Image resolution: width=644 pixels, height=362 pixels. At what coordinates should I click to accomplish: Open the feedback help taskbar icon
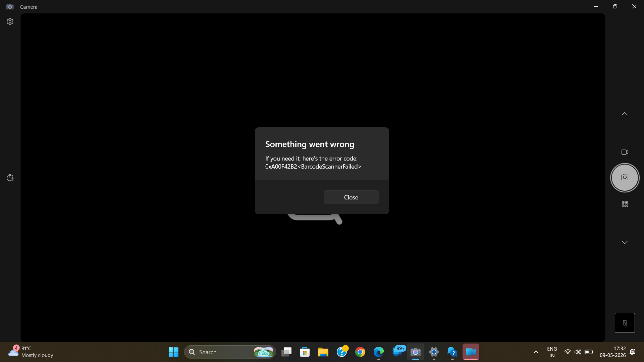click(452, 352)
